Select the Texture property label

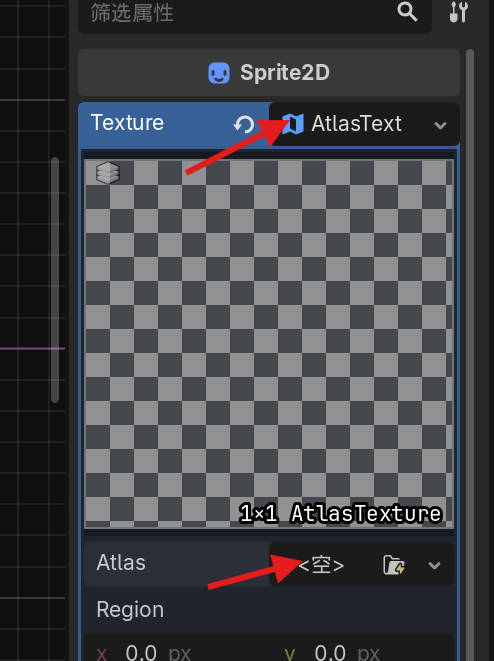(x=127, y=123)
